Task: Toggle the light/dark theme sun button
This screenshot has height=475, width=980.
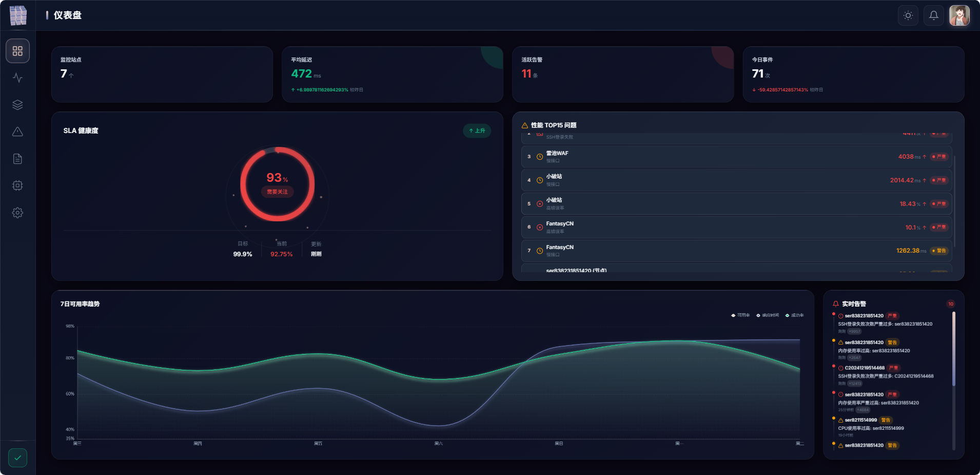Action: pos(908,15)
